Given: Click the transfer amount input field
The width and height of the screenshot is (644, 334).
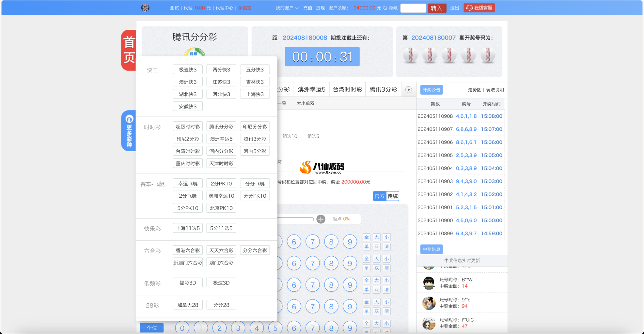Looking at the screenshot, I should coord(413,8).
